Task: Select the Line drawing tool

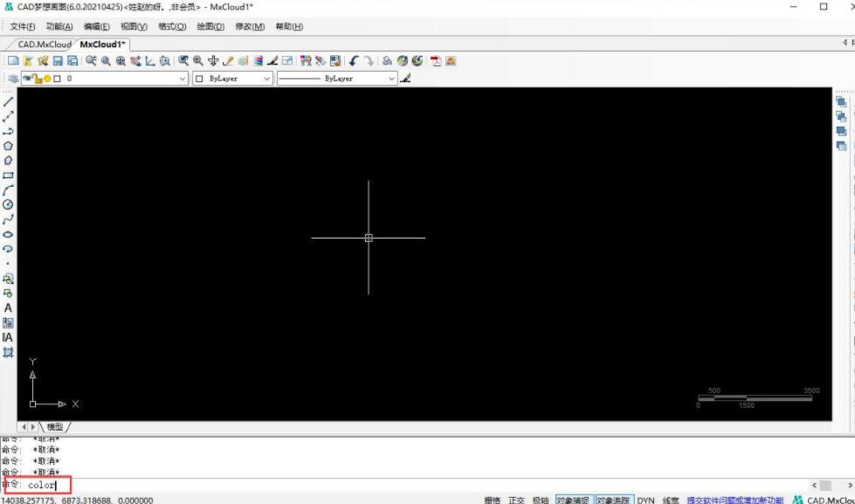Action: 9,101
